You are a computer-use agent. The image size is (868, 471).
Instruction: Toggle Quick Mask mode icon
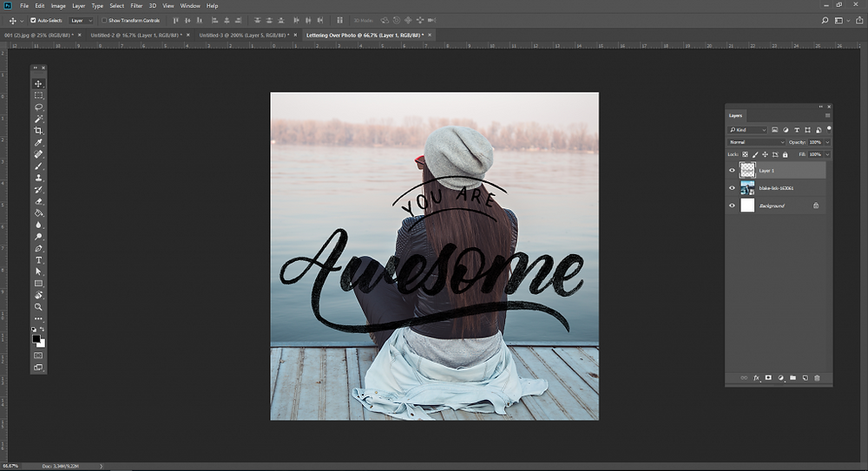click(38, 356)
